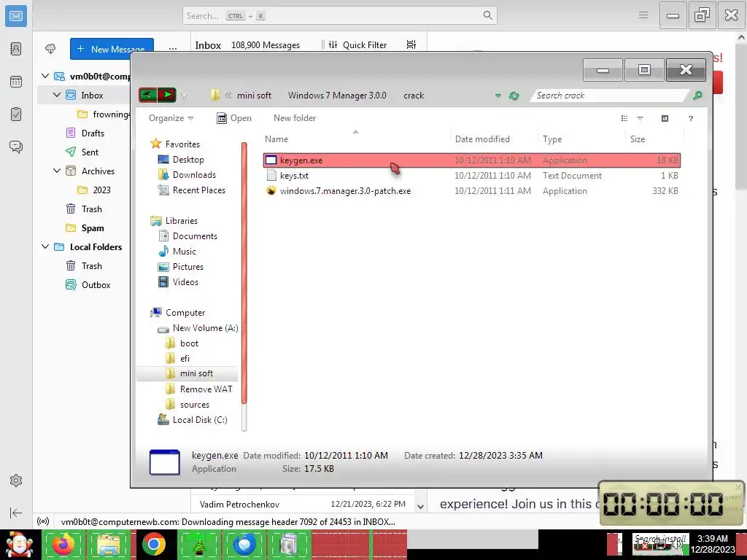Click 'mini soft' breadcrumb in address bar
This screenshot has width=747, height=560.
pos(254,96)
